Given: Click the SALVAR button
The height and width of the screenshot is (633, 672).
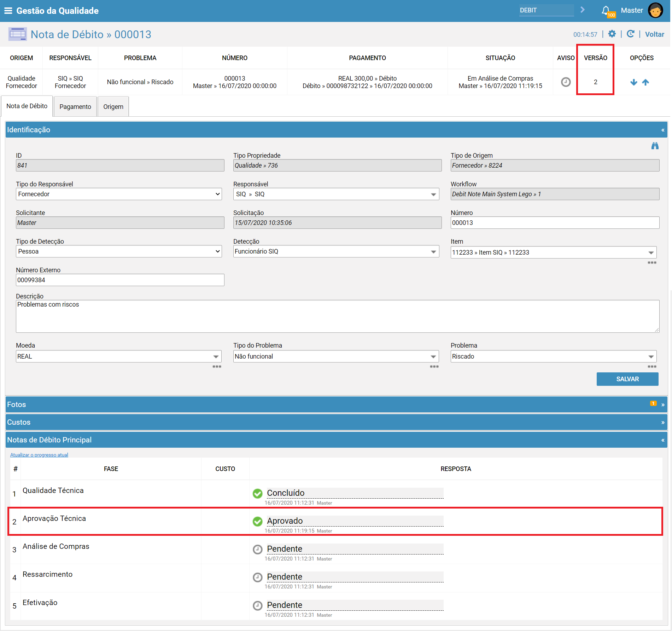Looking at the screenshot, I should coord(627,379).
